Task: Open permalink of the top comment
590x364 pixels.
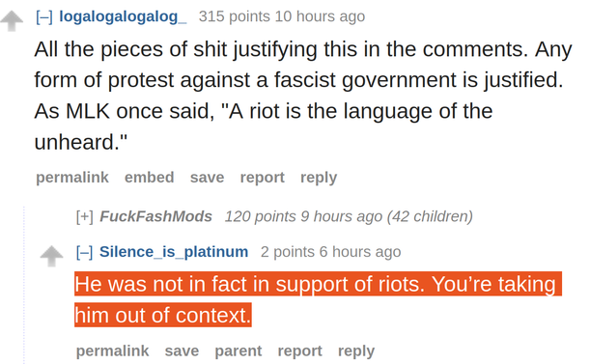Action: 72,178
